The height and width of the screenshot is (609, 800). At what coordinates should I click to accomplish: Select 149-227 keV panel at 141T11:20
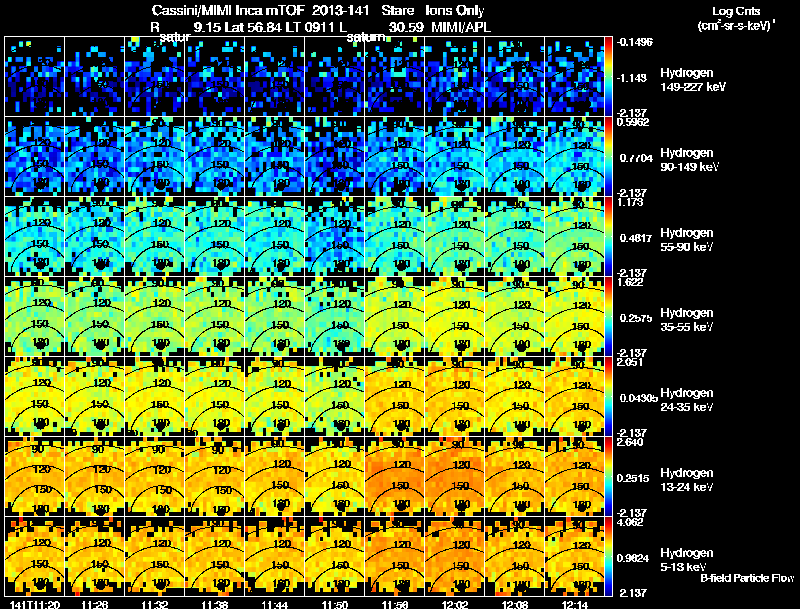coord(35,77)
